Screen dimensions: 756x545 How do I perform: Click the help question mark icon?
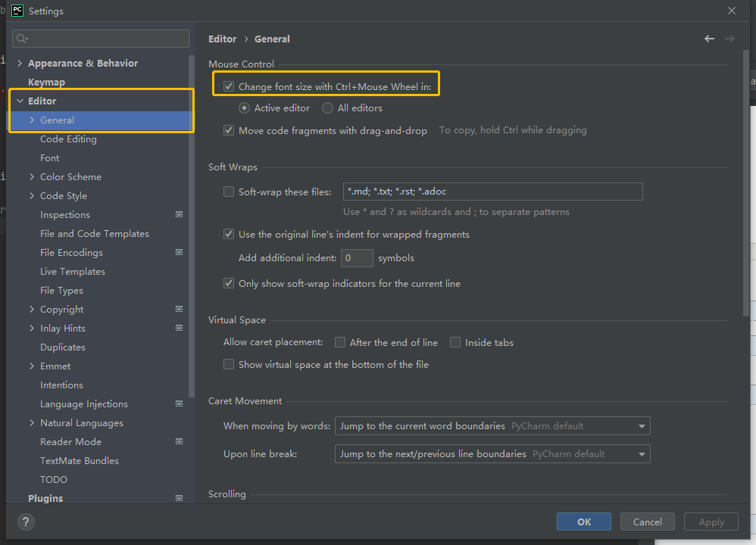pos(26,522)
